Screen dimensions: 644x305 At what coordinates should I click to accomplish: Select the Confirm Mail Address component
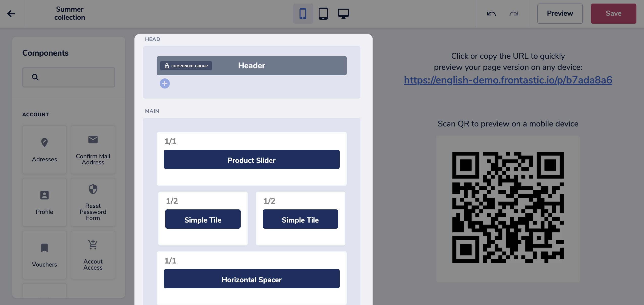click(x=93, y=149)
